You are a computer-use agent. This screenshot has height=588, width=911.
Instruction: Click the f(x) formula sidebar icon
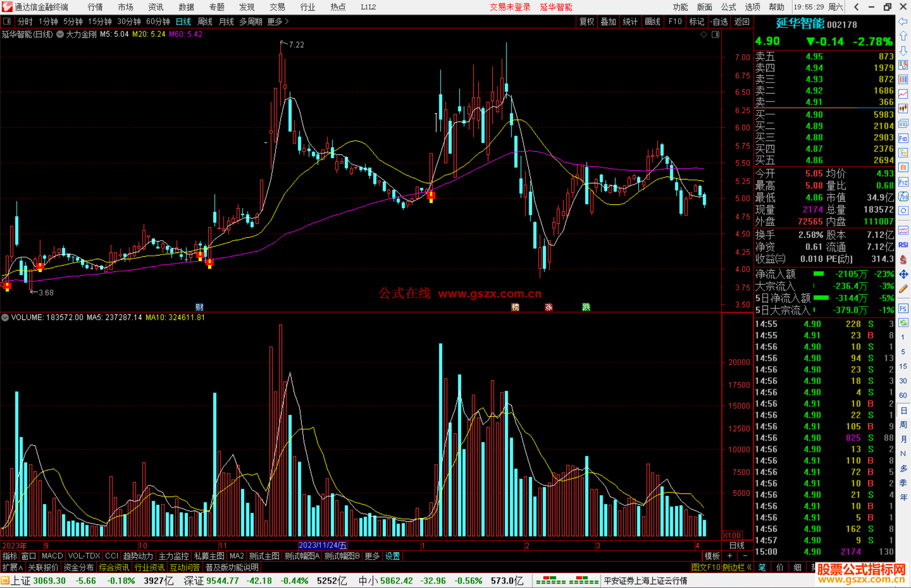[903, 196]
